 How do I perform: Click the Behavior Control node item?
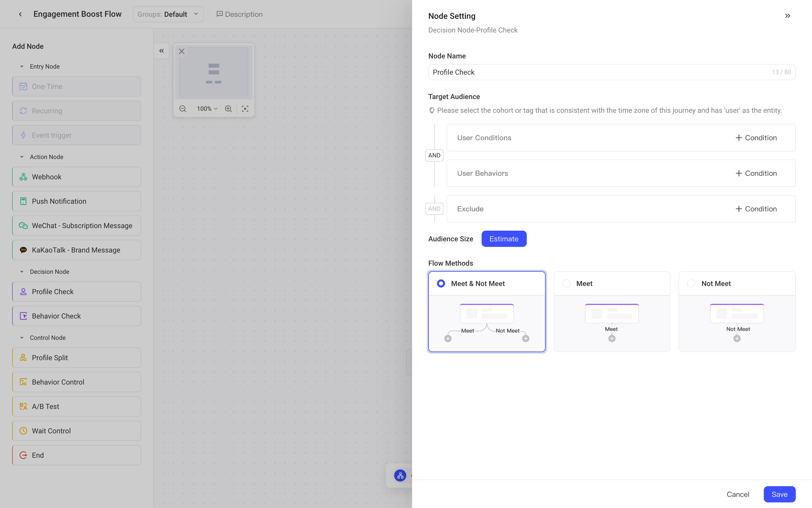pyautogui.click(x=76, y=382)
